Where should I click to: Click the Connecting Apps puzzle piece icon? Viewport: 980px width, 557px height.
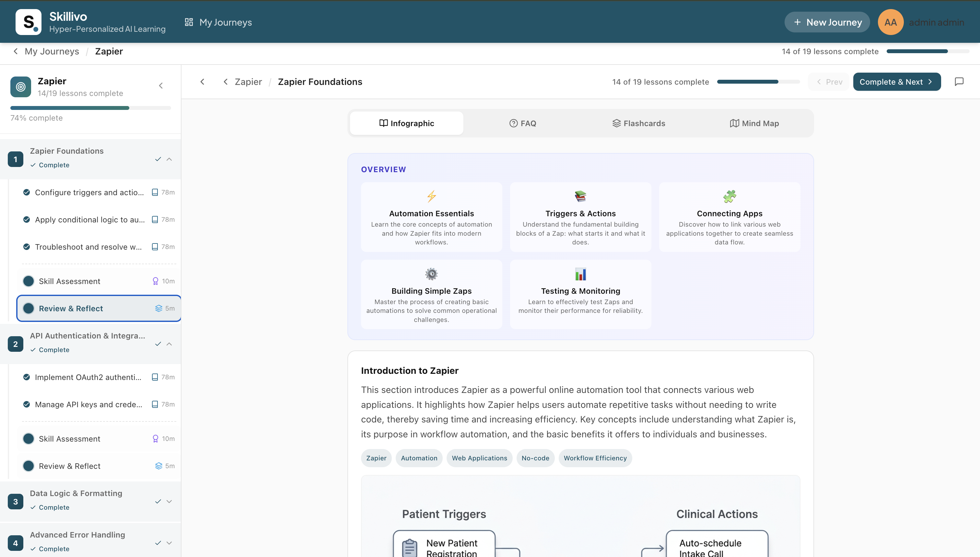tap(729, 196)
